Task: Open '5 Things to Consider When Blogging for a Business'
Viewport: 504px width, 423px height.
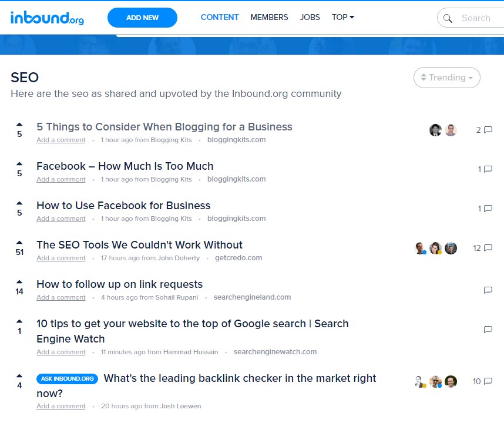Action: pos(164,127)
